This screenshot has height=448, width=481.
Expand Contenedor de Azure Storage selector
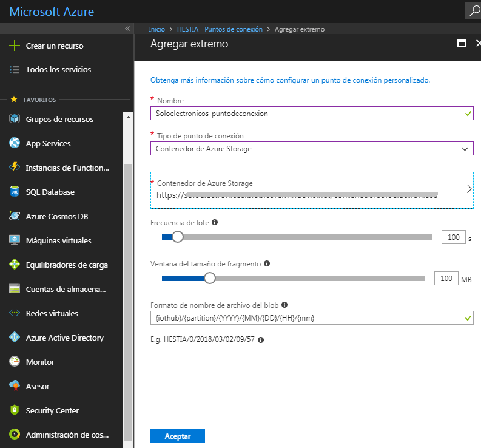tap(311, 189)
